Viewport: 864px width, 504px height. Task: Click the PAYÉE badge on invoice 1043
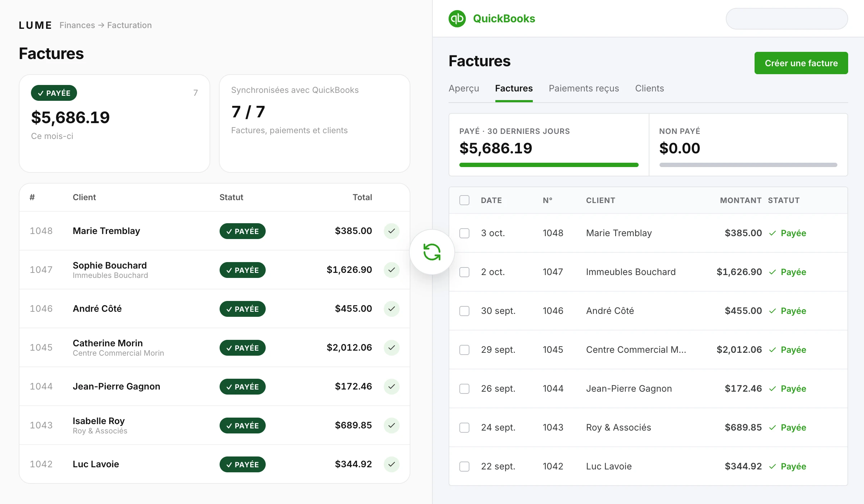click(243, 426)
